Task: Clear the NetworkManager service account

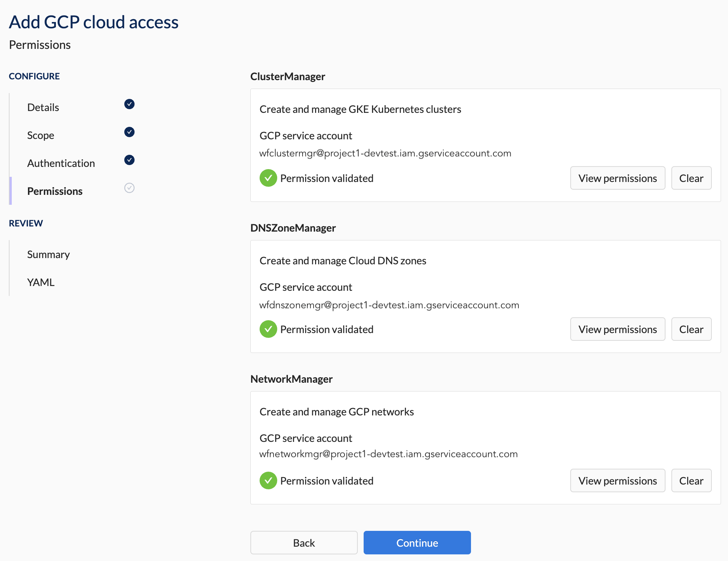Action: click(x=691, y=481)
